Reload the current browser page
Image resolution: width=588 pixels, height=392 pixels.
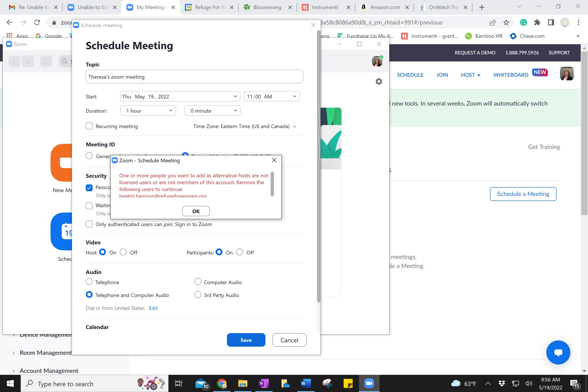click(37, 23)
